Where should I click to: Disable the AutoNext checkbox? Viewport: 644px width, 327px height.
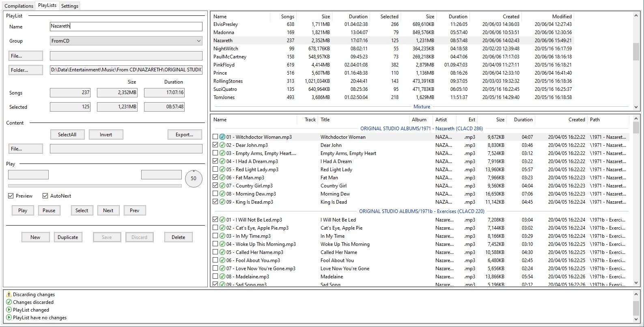coord(45,196)
